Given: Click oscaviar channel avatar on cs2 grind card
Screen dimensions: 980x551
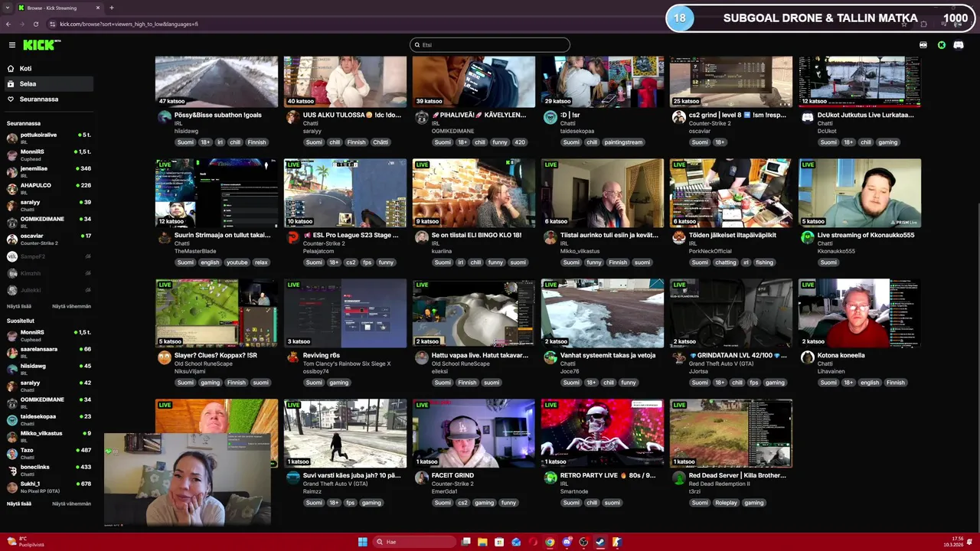Looking at the screenshot, I should [x=678, y=117].
